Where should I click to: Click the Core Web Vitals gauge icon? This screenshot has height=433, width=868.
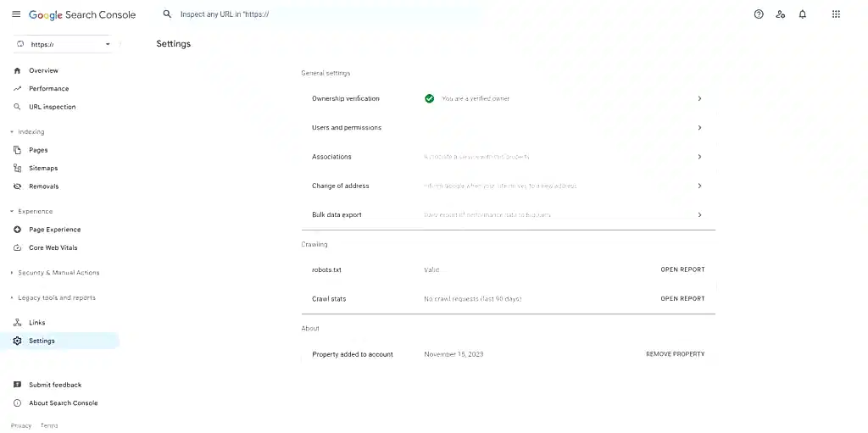point(18,248)
